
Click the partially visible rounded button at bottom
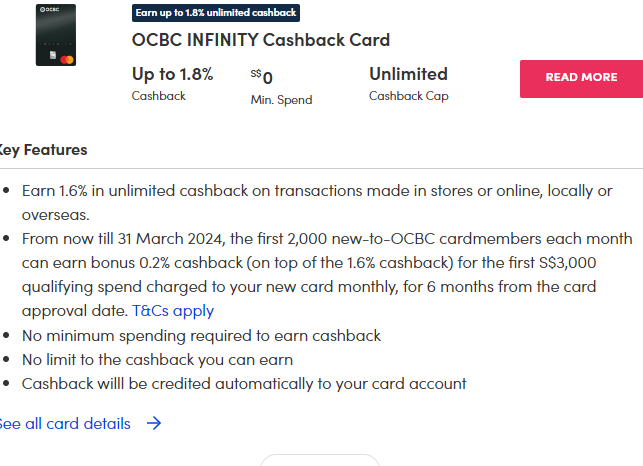[x=320, y=460]
